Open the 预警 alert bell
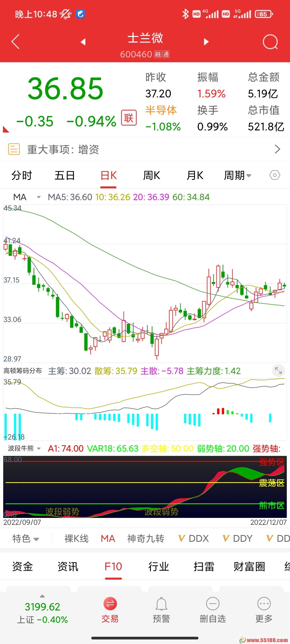The image size is (290, 644). [161, 604]
